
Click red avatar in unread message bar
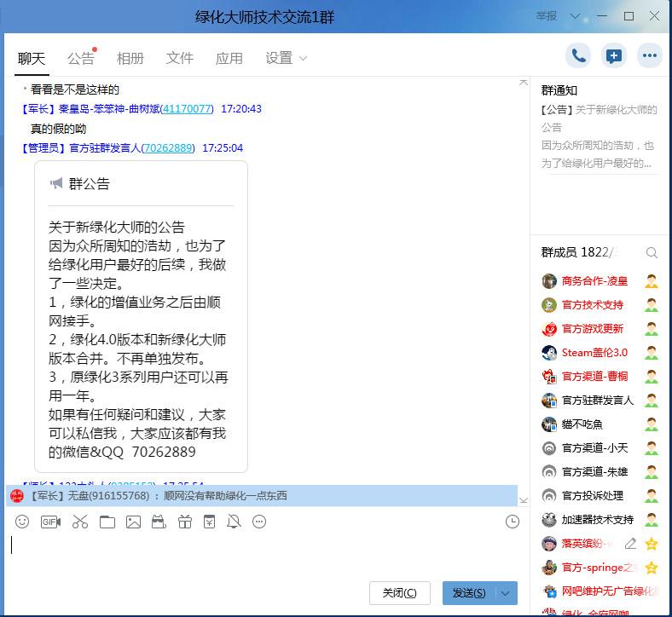coord(17,496)
